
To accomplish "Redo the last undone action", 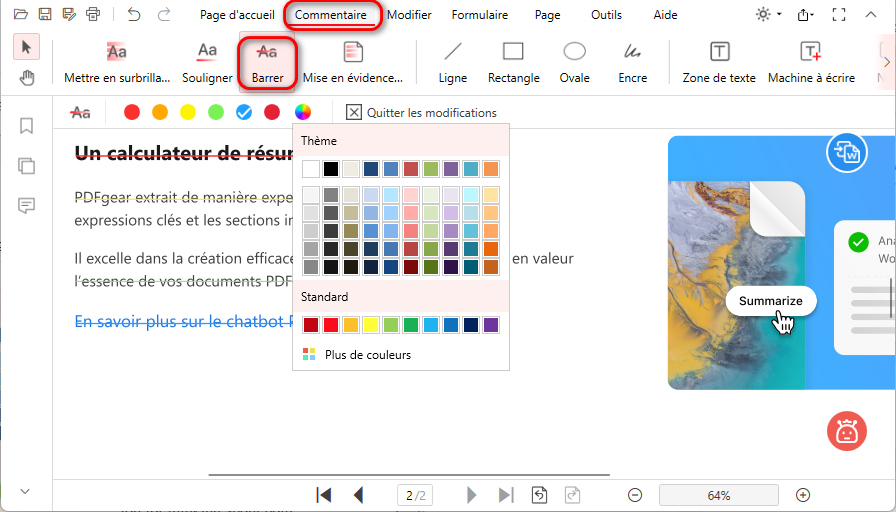I will [164, 14].
